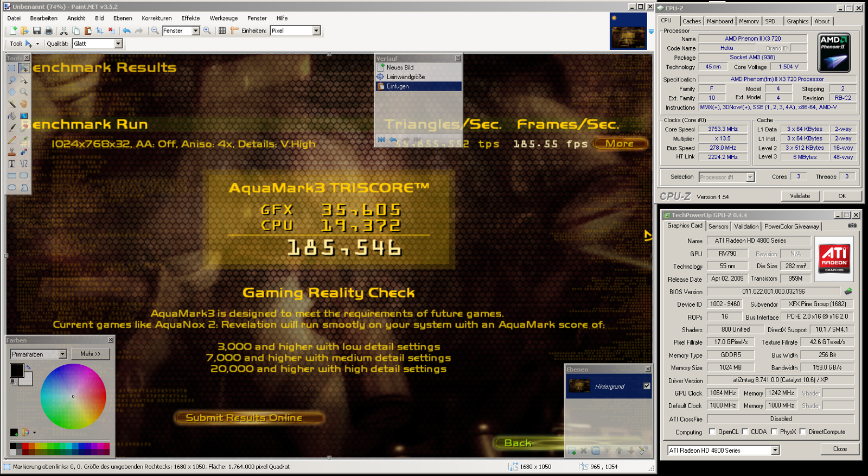Image resolution: width=868 pixels, height=476 pixels.
Task: Click the Undo arrow icon
Action: (x=127, y=31)
